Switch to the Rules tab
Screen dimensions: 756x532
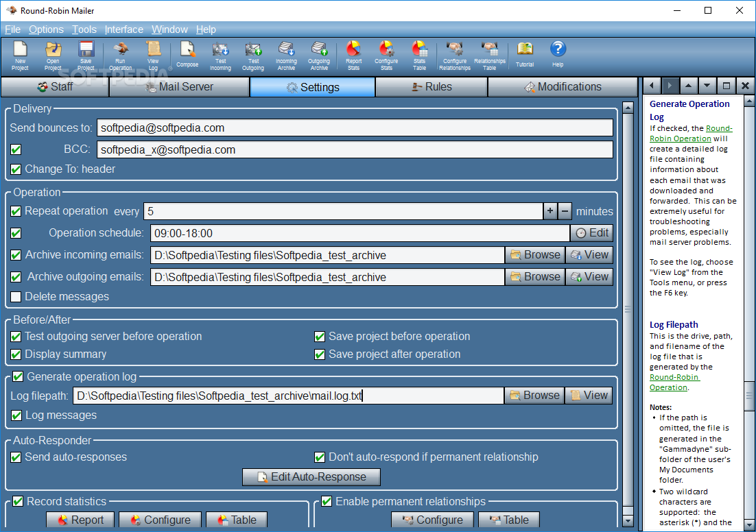click(432, 87)
